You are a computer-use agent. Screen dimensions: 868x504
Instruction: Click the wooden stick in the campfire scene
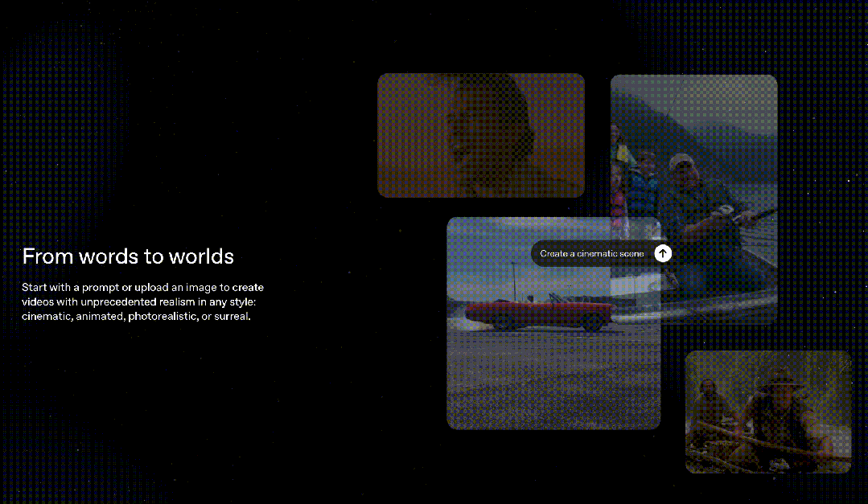[x=748, y=442]
